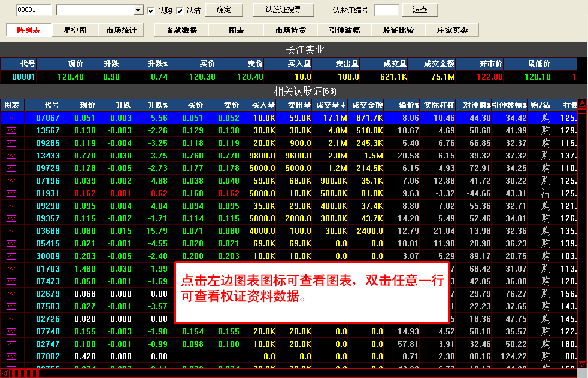588x378 pixels.
Task: Open the 市场持货 tab
Action: point(290,31)
